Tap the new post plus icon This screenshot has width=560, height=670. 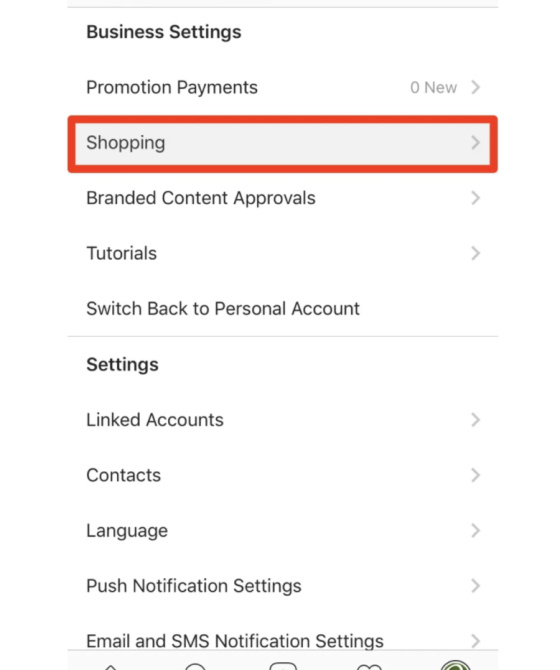pos(283,666)
